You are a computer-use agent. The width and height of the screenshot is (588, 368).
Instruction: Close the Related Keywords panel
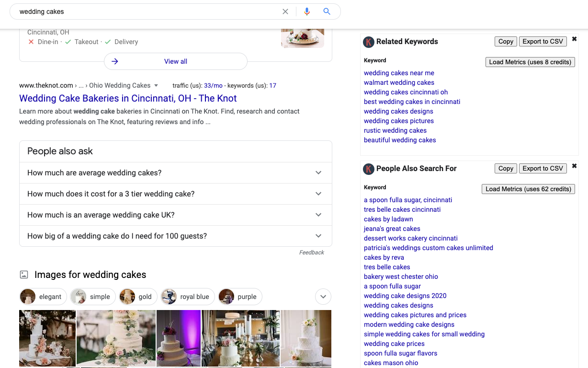[574, 39]
